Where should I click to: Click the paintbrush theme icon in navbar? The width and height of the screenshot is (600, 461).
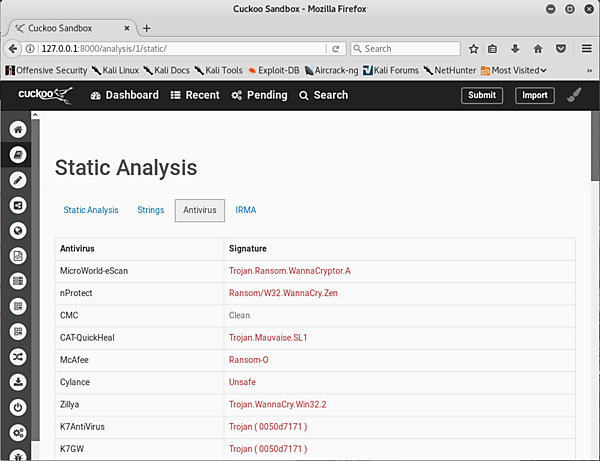[x=574, y=95]
